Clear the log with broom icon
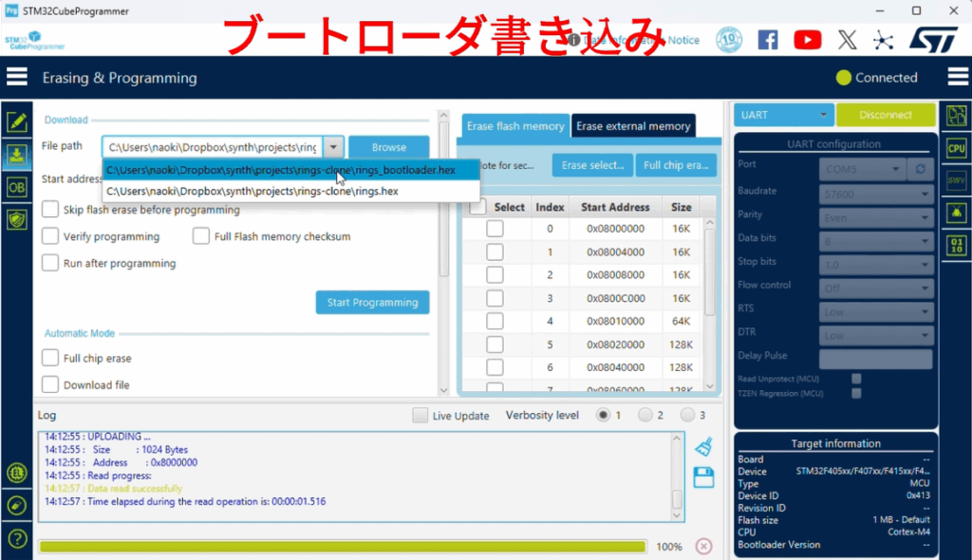This screenshot has height=560, width=972. (x=703, y=446)
